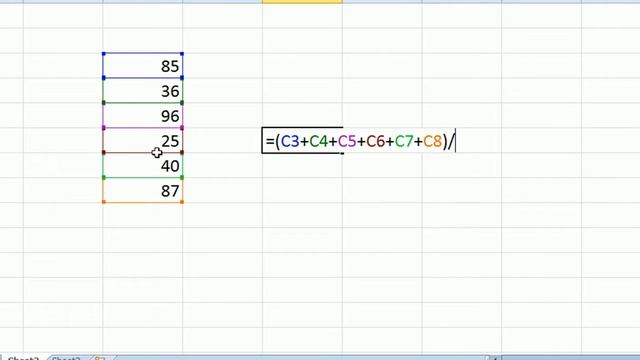Select the cell containing 25
Screen dimensions: 640x360
(x=142, y=140)
